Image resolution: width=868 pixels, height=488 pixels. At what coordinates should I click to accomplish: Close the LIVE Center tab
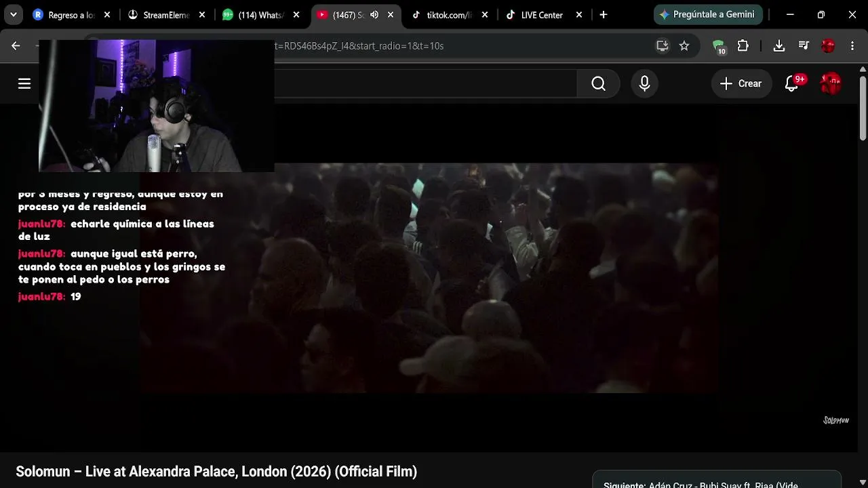point(579,15)
